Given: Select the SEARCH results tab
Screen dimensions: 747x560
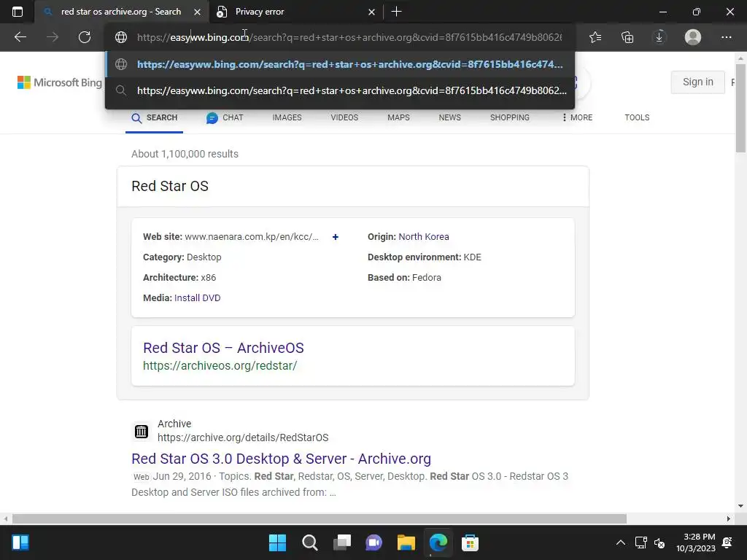Looking at the screenshot, I should point(155,117).
